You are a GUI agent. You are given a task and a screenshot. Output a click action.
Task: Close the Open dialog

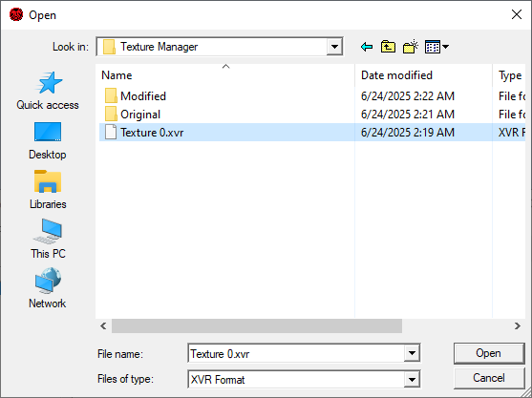point(517,14)
